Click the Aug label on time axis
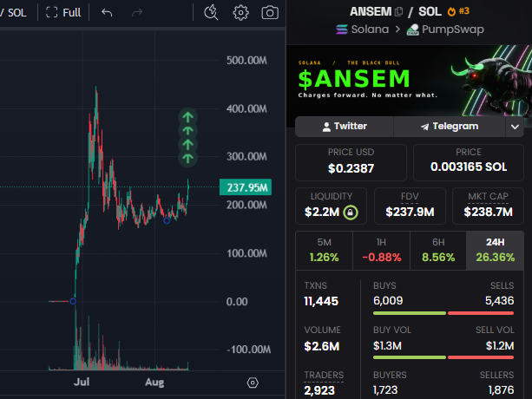This screenshot has height=399, width=532. pos(154,383)
